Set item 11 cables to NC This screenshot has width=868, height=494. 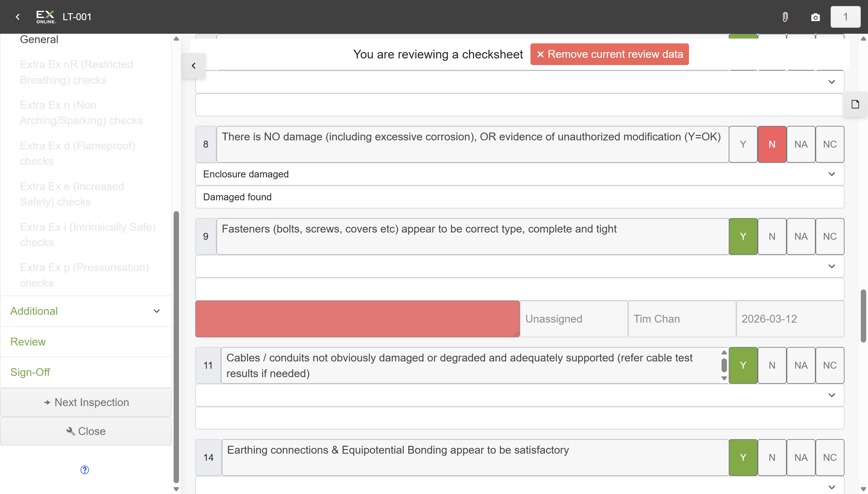[x=829, y=365]
